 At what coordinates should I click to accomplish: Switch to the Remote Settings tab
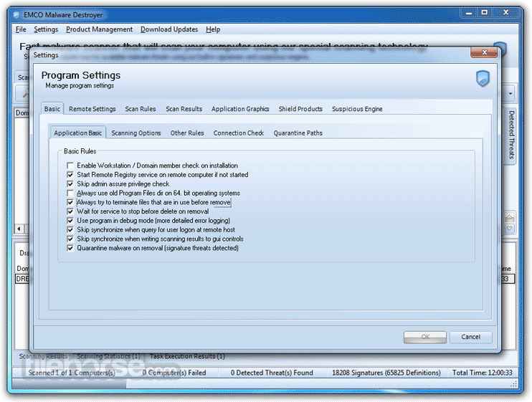[x=92, y=109]
